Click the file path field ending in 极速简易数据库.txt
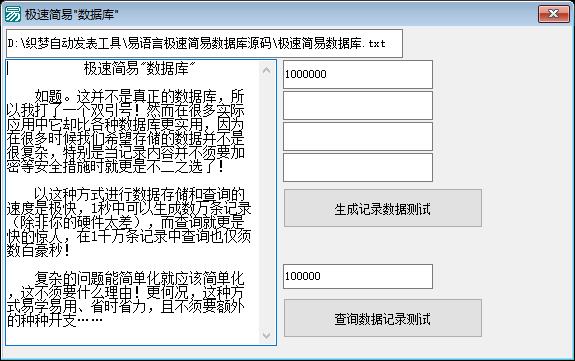The height and width of the screenshot is (361, 575). (205, 44)
